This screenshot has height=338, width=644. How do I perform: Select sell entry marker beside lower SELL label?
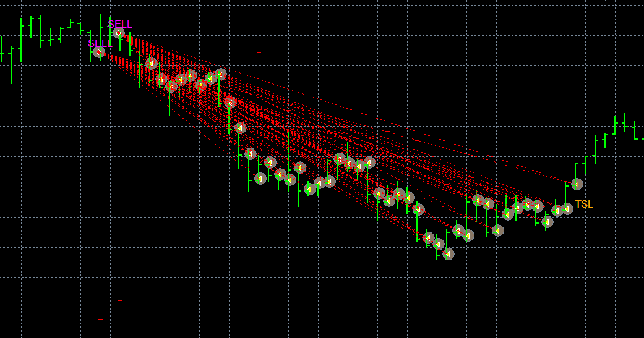pyautogui.click(x=98, y=52)
